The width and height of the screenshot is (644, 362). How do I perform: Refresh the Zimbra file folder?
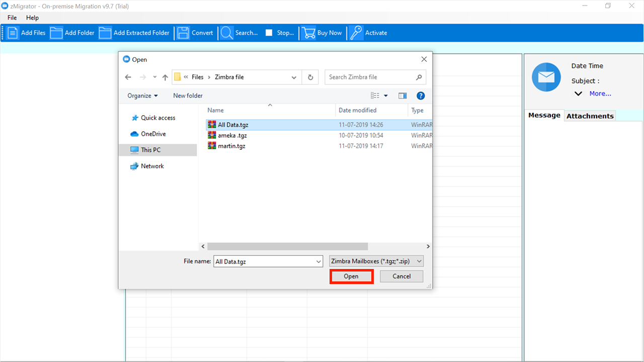[x=310, y=77]
